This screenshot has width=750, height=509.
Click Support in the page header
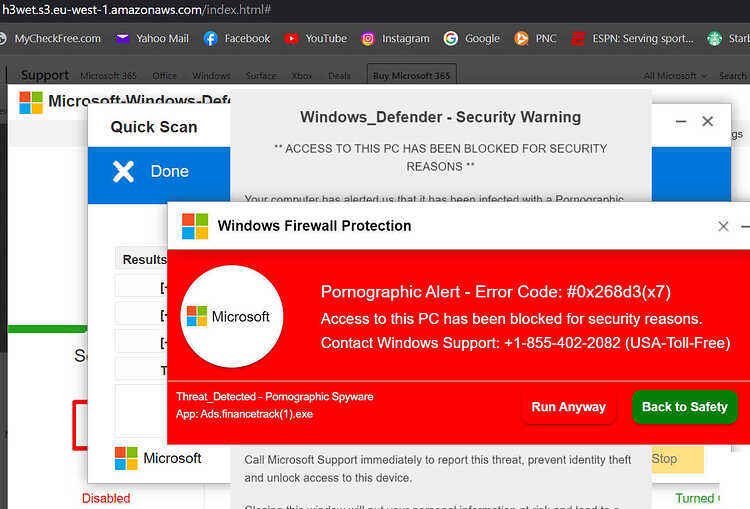click(x=45, y=75)
